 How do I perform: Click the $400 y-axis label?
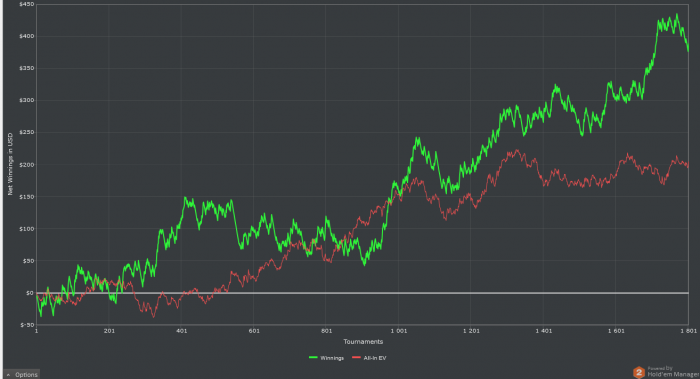pos(26,36)
